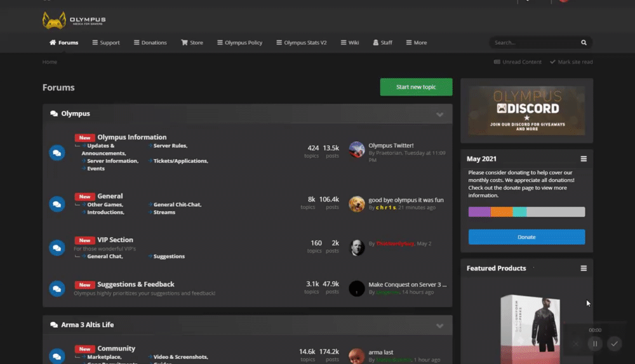Open 'Make Conquest on Server 3' topic
The width and height of the screenshot is (635, 364).
408,285
